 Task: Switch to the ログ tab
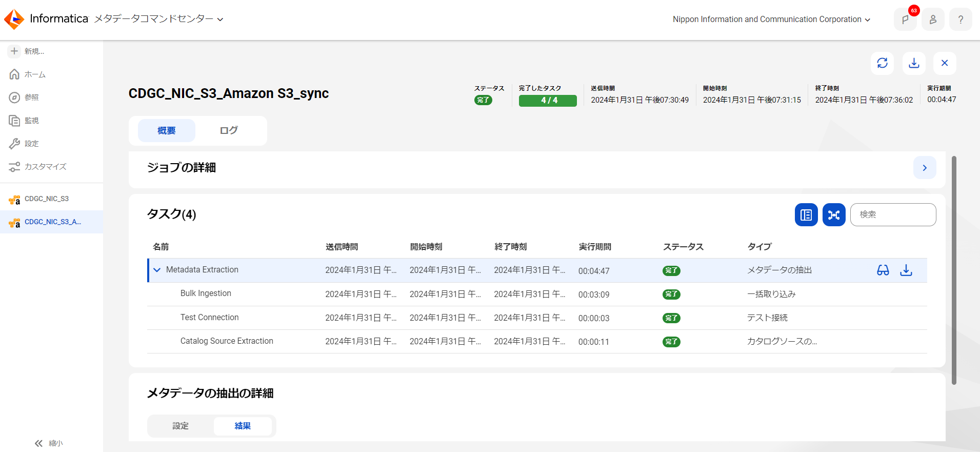coord(229,131)
